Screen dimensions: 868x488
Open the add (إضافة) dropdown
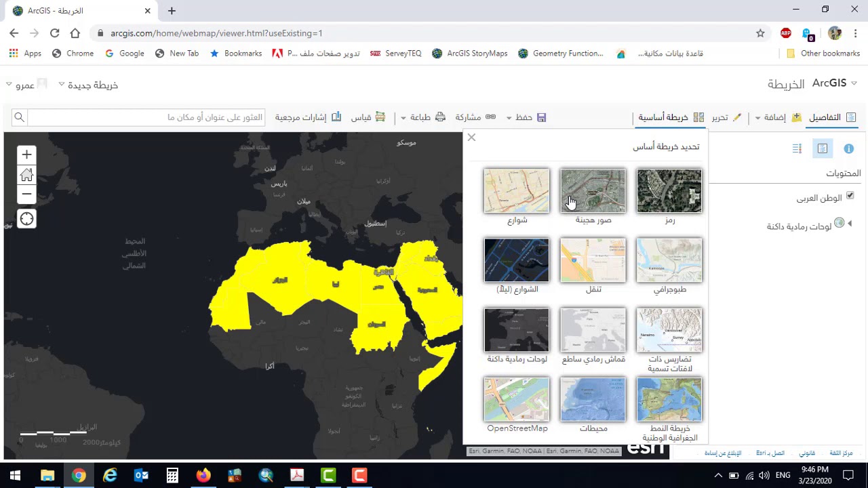[778, 117]
